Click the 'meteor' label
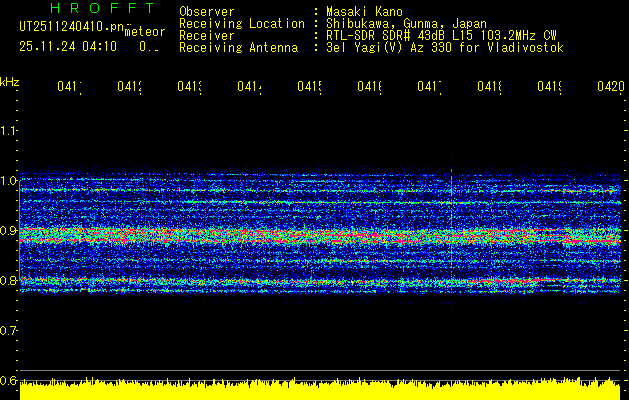Viewport: 629px width, 400px height. (x=143, y=33)
